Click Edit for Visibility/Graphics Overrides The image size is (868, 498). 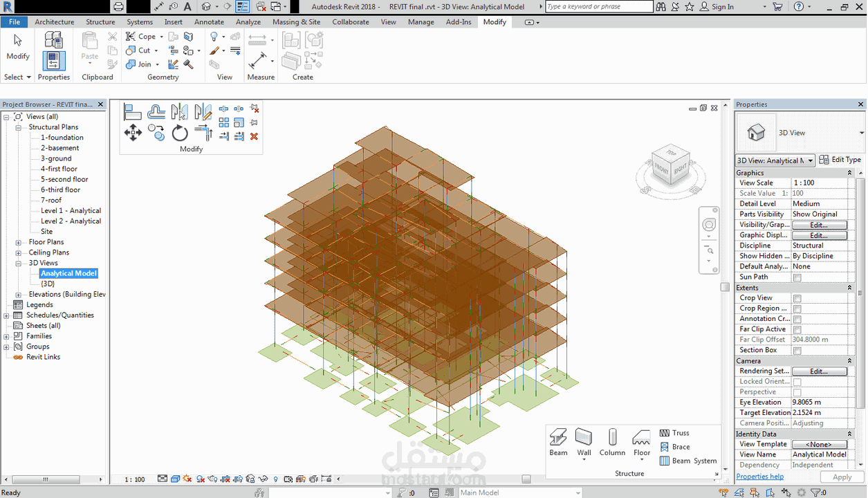click(819, 225)
